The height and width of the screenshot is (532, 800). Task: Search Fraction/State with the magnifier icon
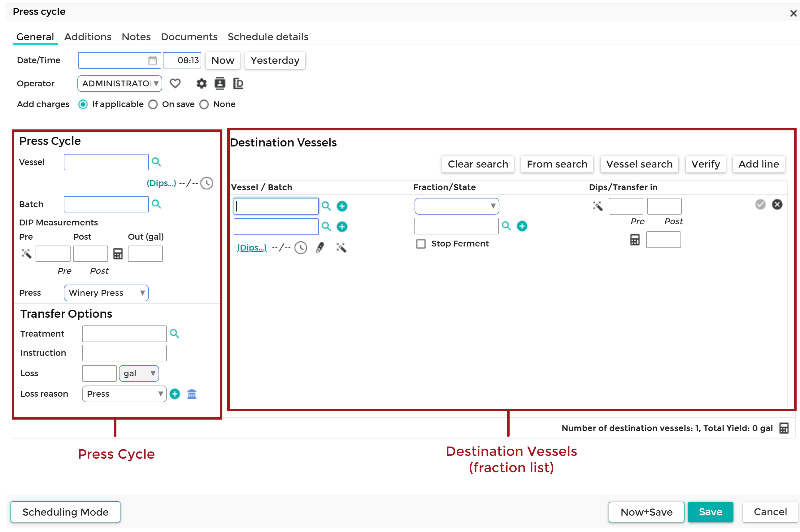coord(506,226)
